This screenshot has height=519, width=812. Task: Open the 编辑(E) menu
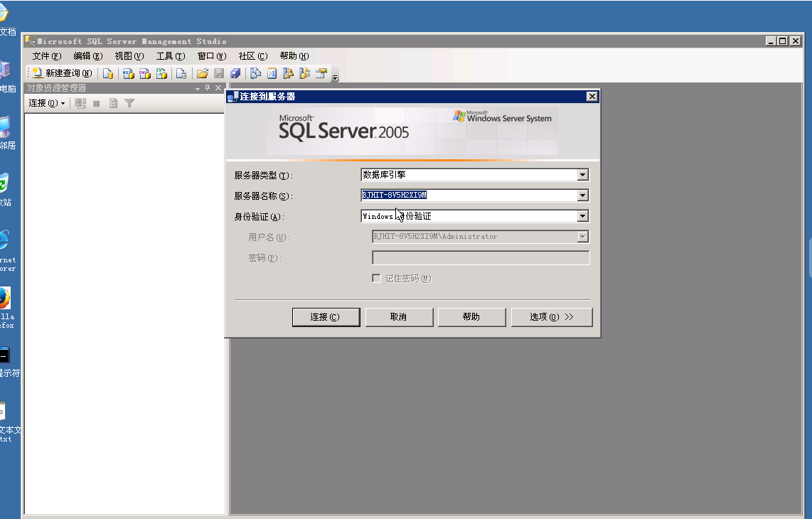tap(88, 56)
